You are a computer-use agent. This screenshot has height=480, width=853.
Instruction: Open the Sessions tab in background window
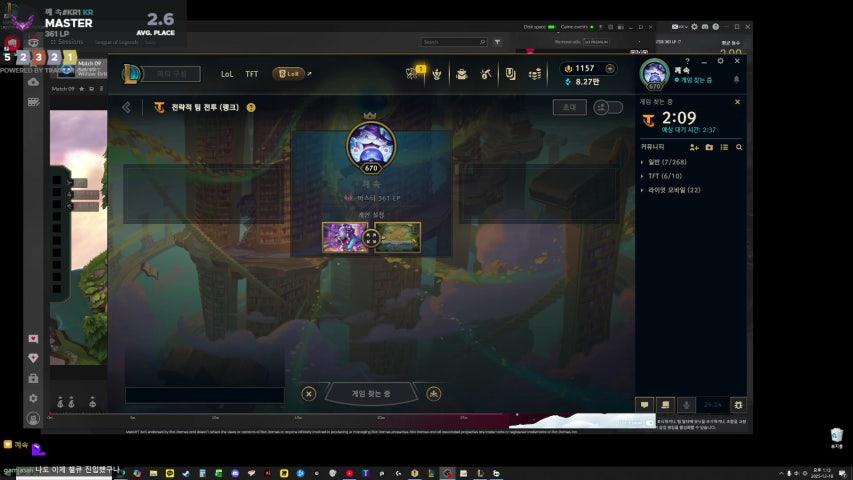tap(67, 42)
